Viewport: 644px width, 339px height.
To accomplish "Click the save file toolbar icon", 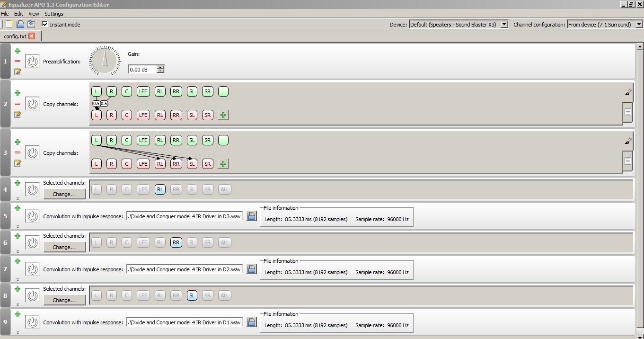I will pos(31,24).
